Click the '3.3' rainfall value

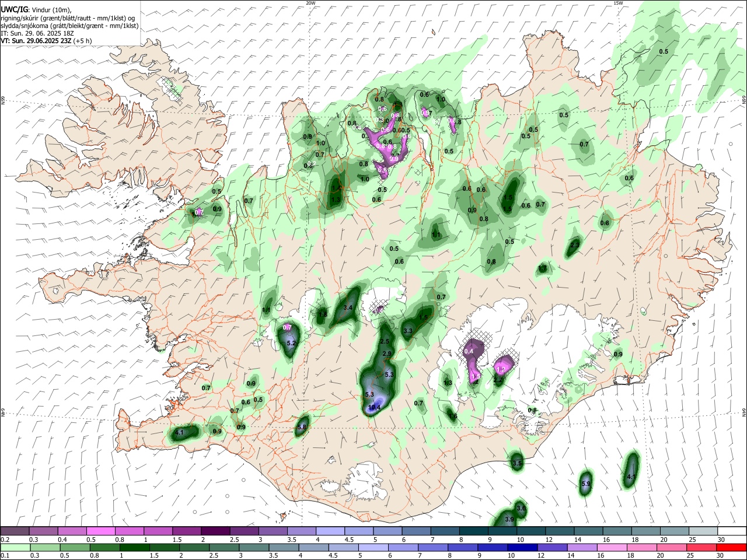[409, 331]
